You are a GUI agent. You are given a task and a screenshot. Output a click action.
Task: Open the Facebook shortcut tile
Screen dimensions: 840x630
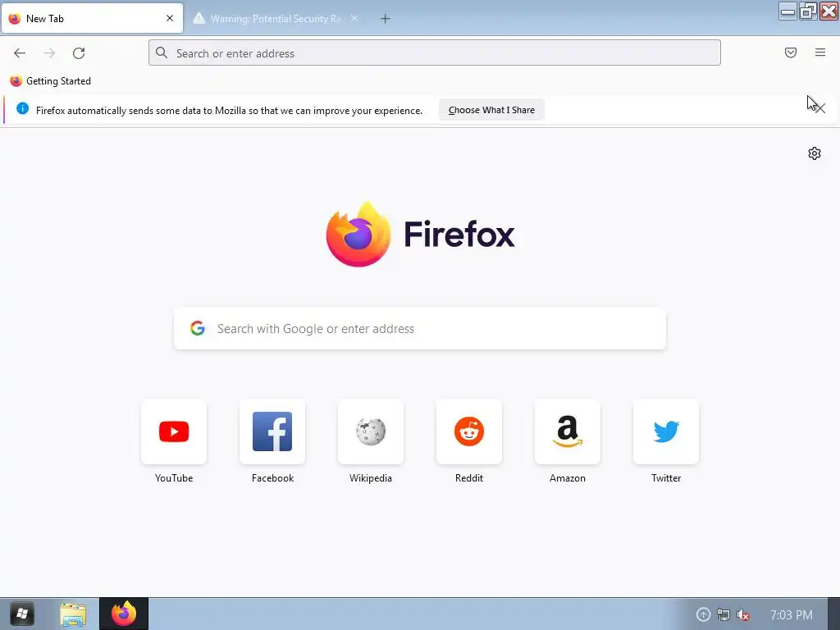click(x=272, y=431)
